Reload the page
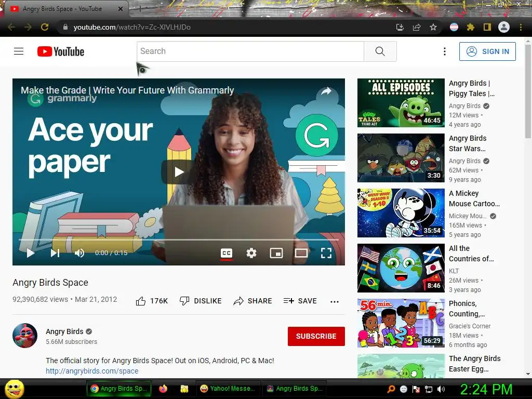 point(45,27)
